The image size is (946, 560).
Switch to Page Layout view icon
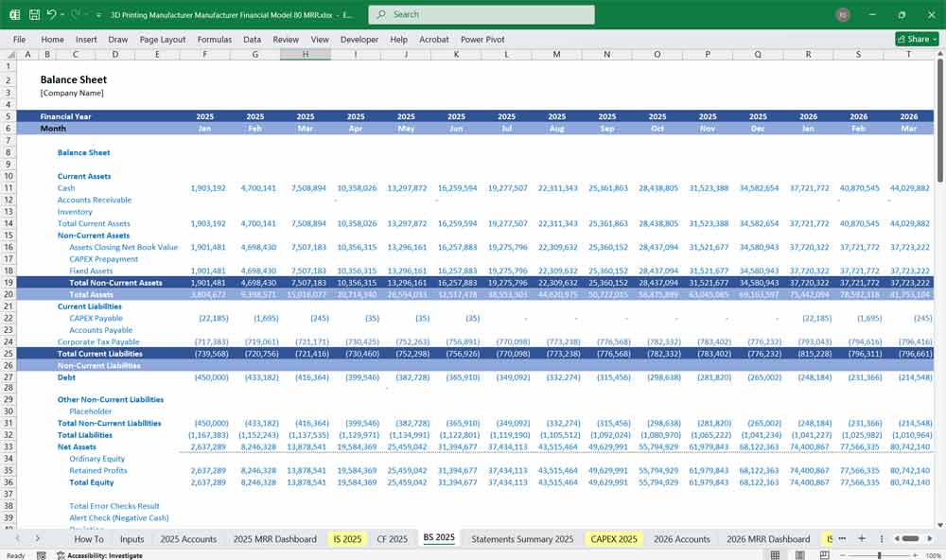pyautogui.click(x=799, y=555)
